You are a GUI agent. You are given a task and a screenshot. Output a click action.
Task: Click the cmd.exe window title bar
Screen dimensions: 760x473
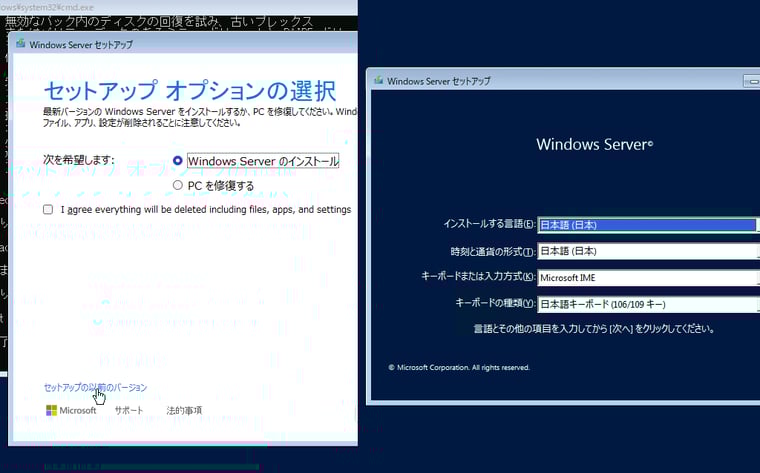click(x=179, y=7)
